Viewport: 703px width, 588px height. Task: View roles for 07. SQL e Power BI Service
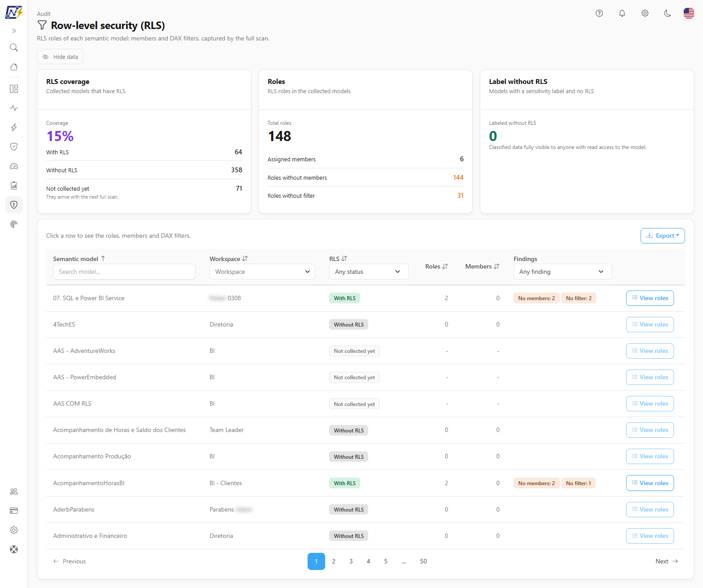pyautogui.click(x=650, y=298)
